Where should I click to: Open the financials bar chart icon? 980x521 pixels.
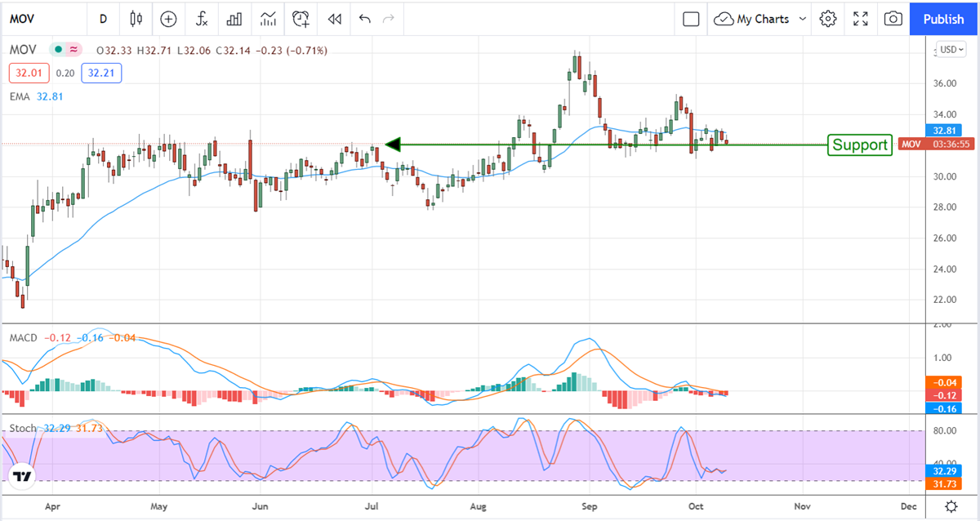(234, 18)
